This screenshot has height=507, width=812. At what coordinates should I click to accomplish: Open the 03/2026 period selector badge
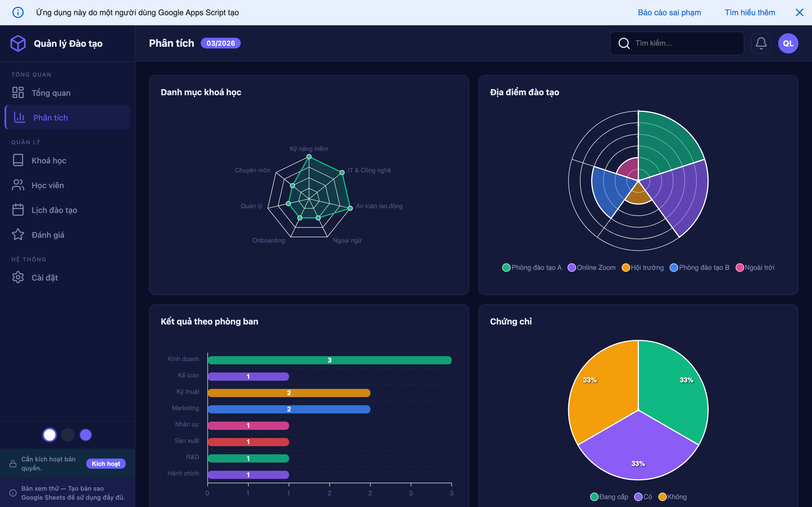(220, 43)
